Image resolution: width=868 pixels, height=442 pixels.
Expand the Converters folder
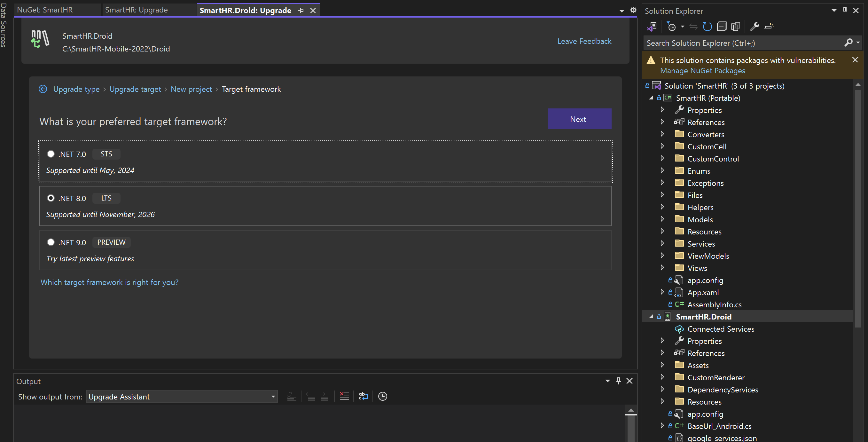pos(662,134)
